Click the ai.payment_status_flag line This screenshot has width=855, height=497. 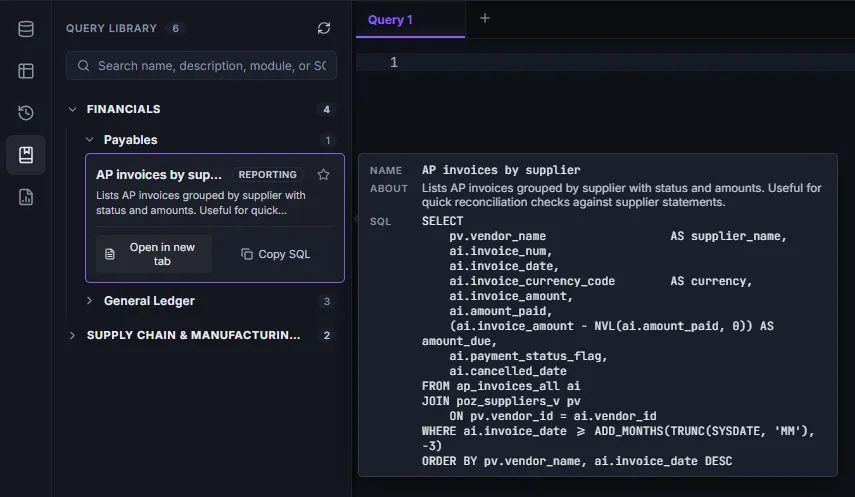528,356
